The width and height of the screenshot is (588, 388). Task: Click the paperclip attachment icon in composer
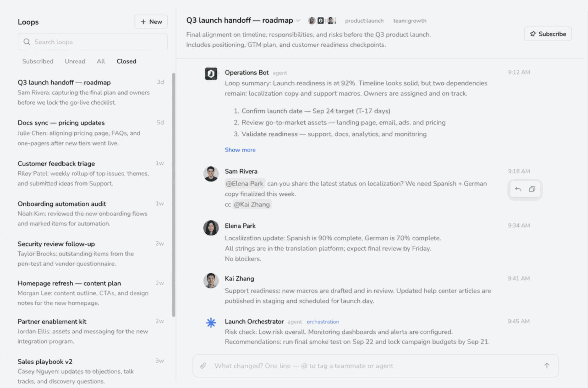pyautogui.click(x=203, y=366)
